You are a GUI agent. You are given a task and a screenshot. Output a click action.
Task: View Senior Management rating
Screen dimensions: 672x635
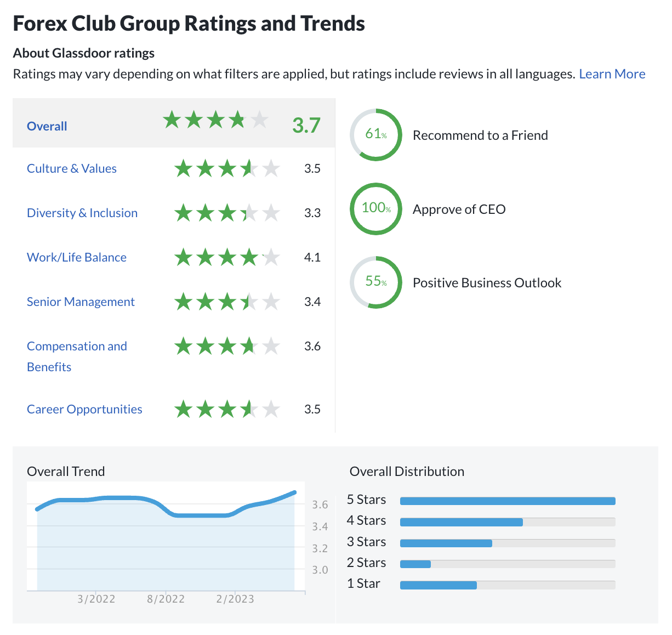click(x=81, y=302)
